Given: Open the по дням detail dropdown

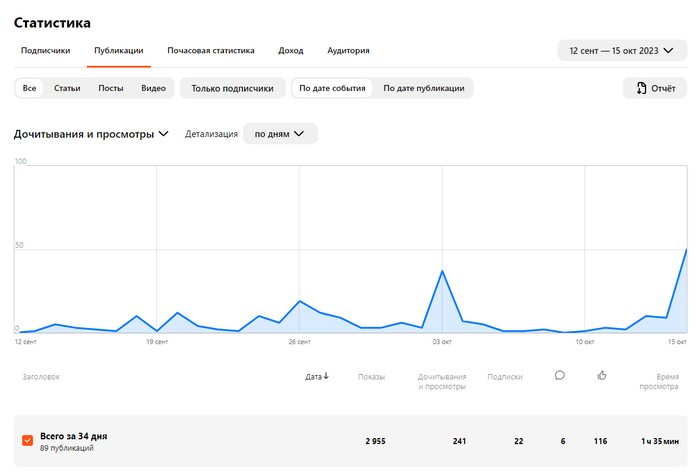Looking at the screenshot, I should [x=280, y=134].
